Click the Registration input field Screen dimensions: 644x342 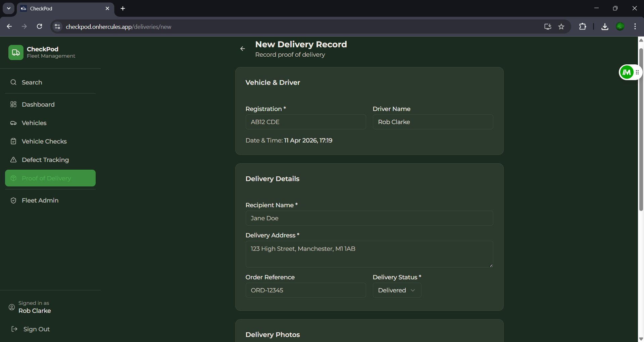coord(305,122)
